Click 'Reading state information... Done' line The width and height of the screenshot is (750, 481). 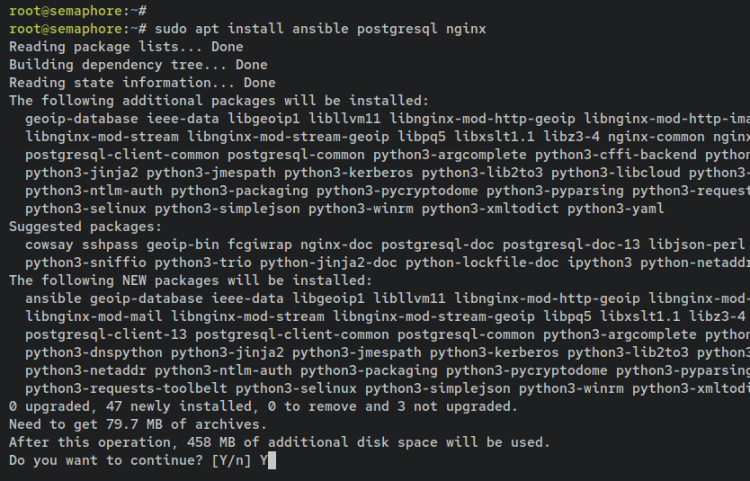(141, 82)
